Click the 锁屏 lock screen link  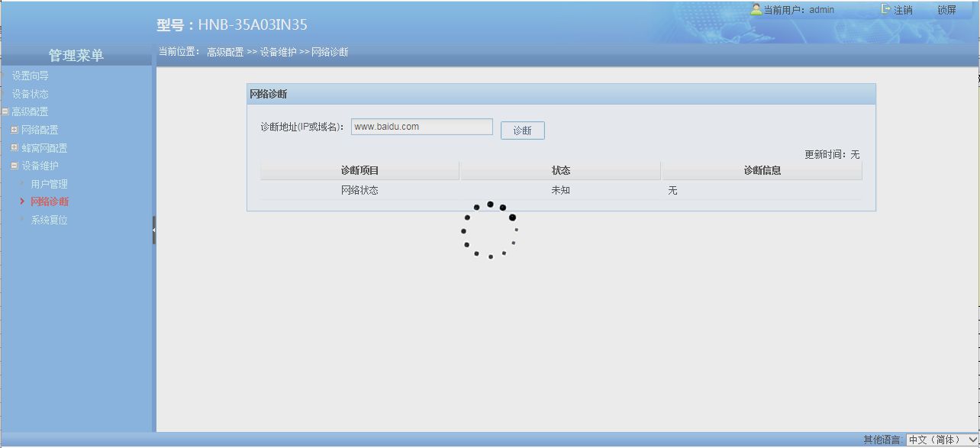946,10
